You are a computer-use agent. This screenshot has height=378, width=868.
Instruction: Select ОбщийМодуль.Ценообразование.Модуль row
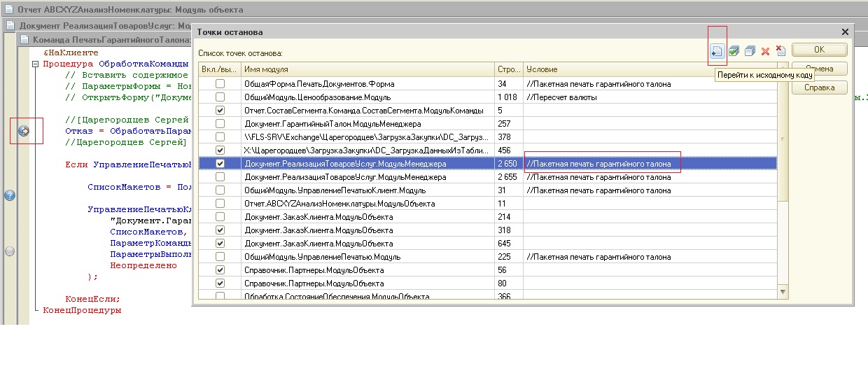(x=316, y=97)
